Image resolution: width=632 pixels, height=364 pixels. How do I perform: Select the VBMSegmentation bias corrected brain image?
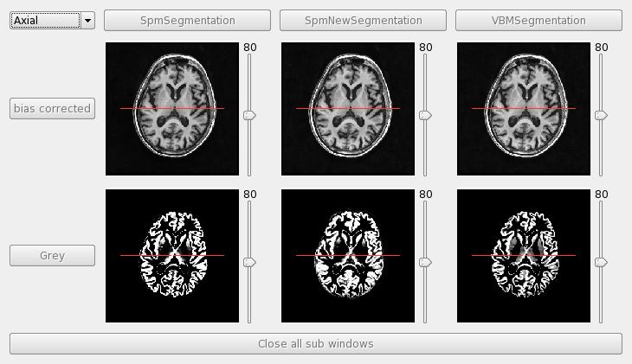(x=524, y=109)
